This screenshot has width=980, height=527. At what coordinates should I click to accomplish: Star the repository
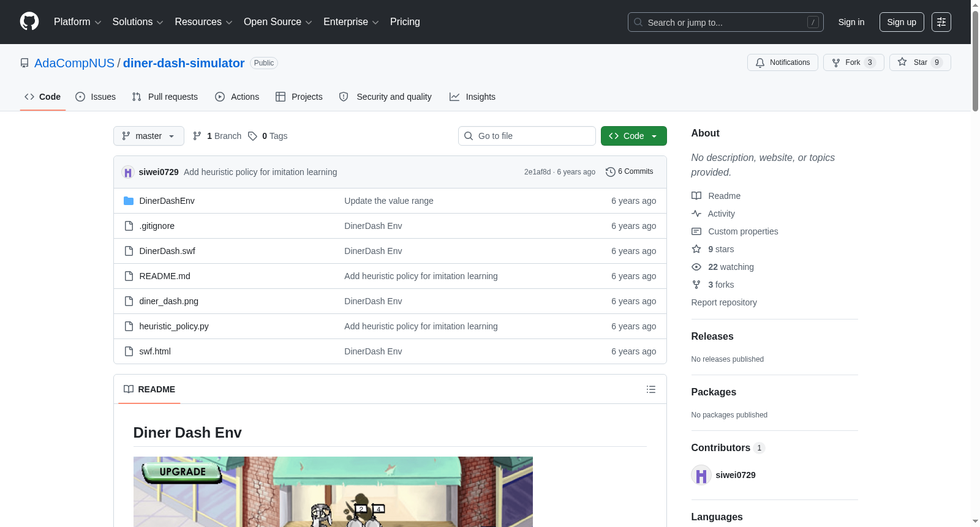(x=919, y=62)
